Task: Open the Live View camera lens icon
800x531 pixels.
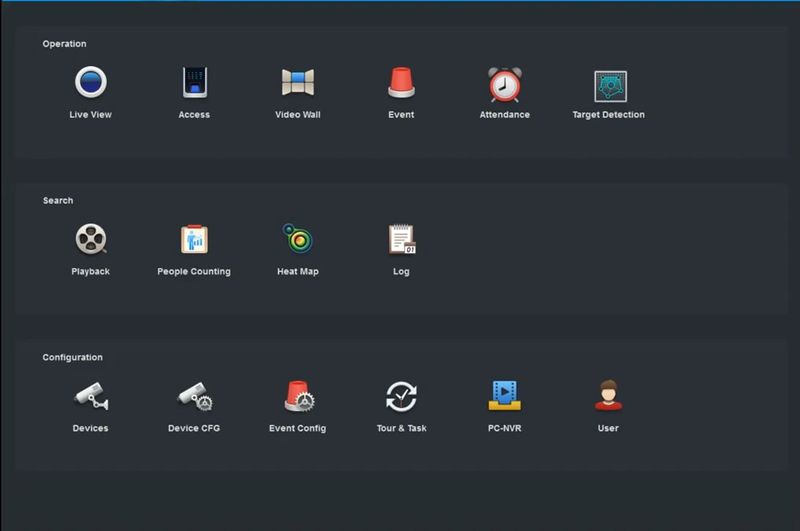Action: tap(90, 82)
